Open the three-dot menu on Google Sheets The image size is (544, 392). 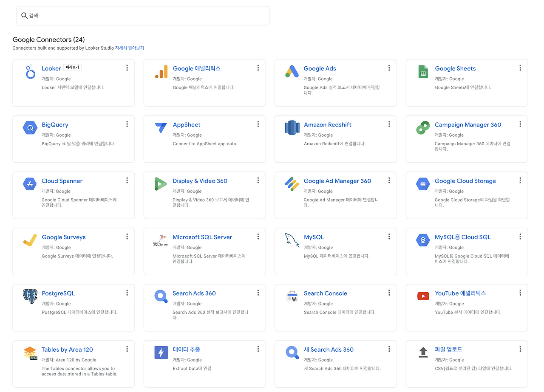coord(520,68)
